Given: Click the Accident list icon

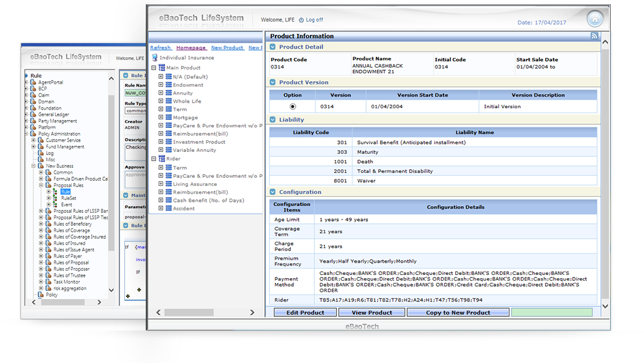Looking at the screenshot, I should [169, 208].
